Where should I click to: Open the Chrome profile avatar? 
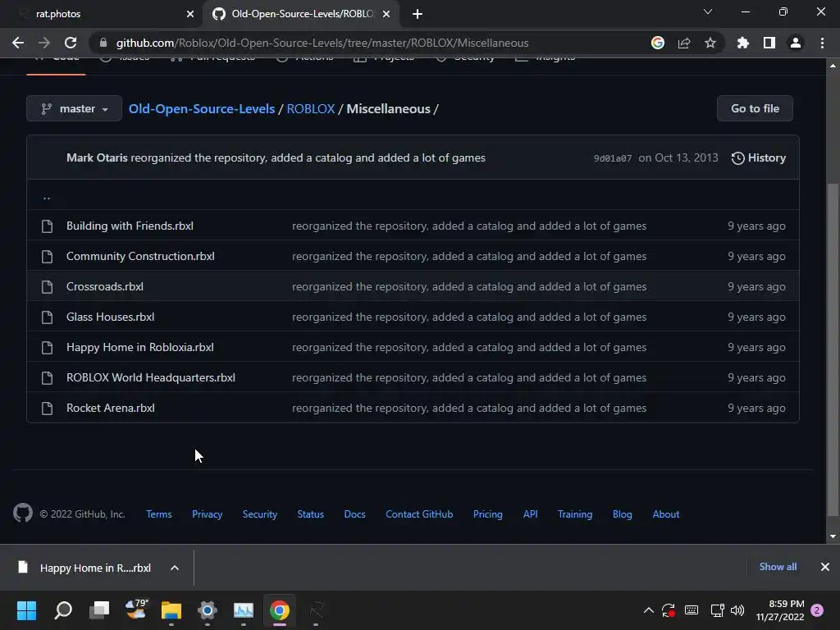click(x=796, y=43)
